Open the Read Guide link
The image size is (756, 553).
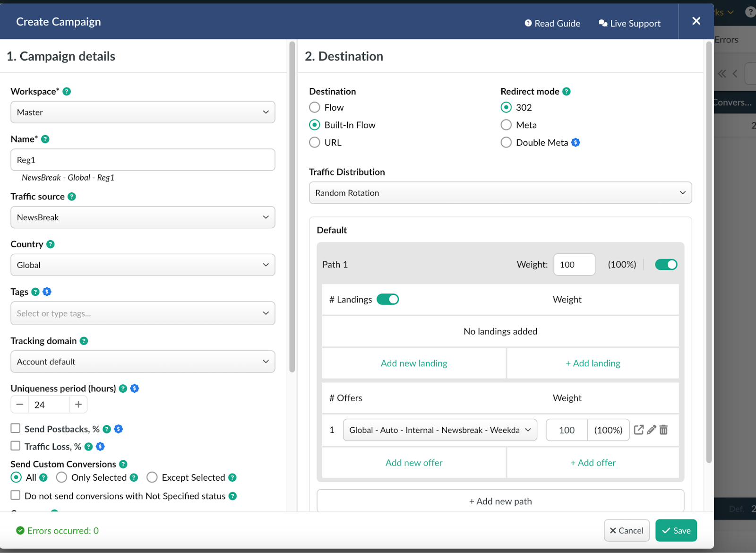[x=552, y=23]
